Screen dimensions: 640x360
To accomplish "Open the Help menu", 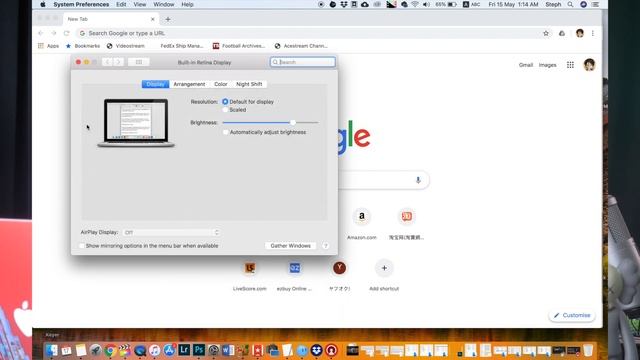I will tap(187, 4).
